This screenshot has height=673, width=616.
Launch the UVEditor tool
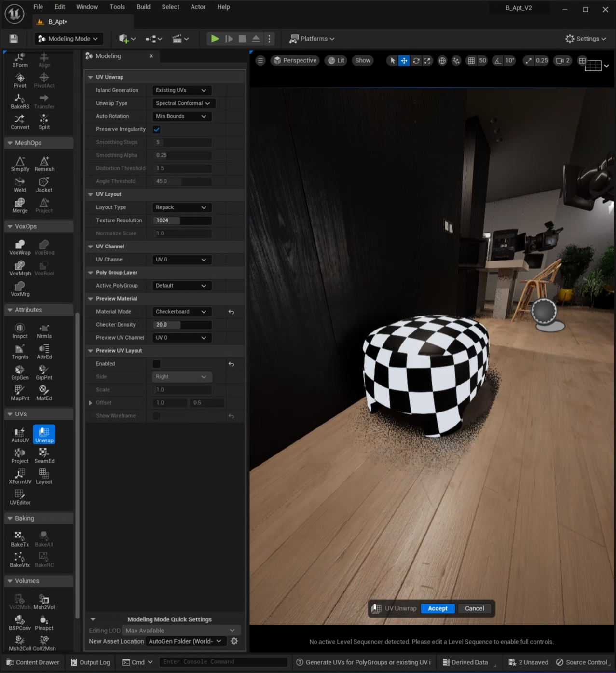pos(20,497)
